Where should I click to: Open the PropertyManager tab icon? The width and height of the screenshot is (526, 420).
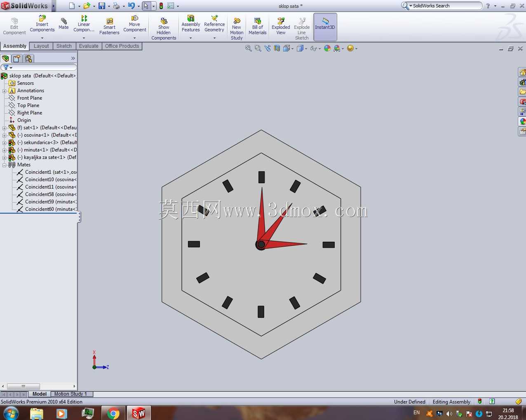pos(17,58)
